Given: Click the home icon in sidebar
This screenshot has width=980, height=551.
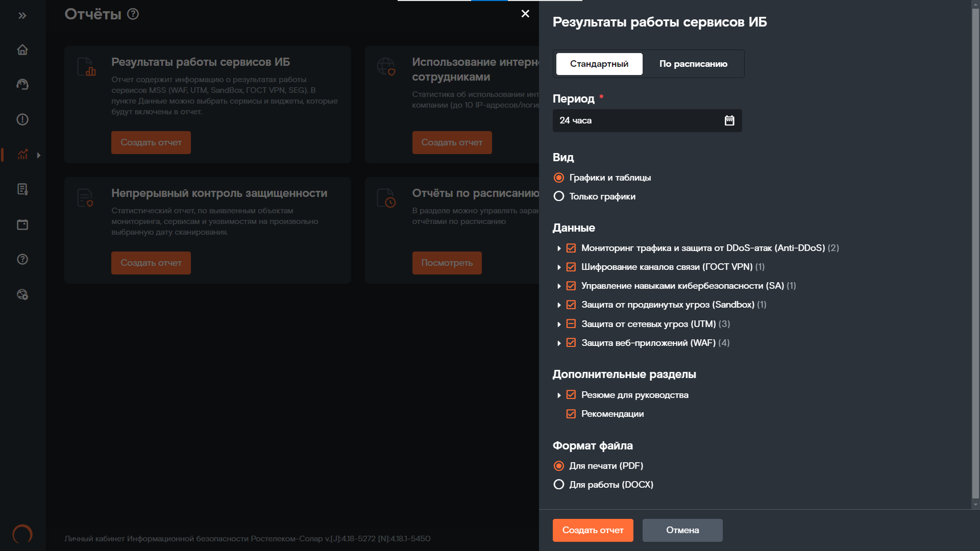Looking at the screenshot, I should [x=22, y=49].
